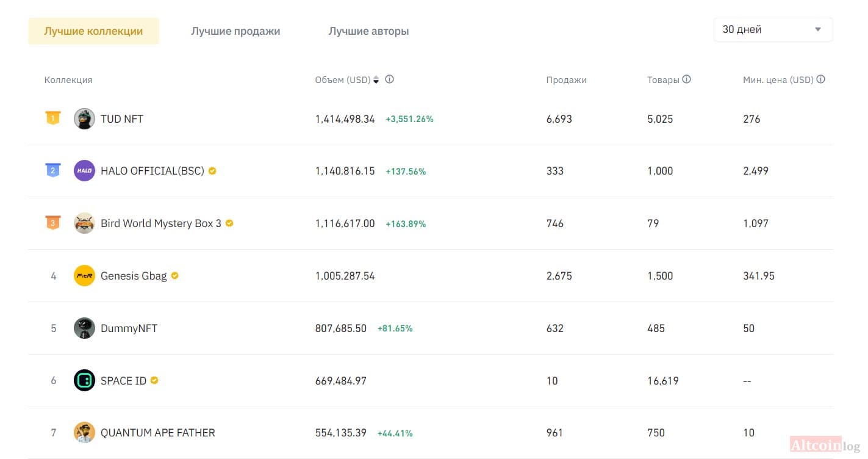Open the Bird World Mystery Box 3 avatar
The image size is (868, 459).
84,223
